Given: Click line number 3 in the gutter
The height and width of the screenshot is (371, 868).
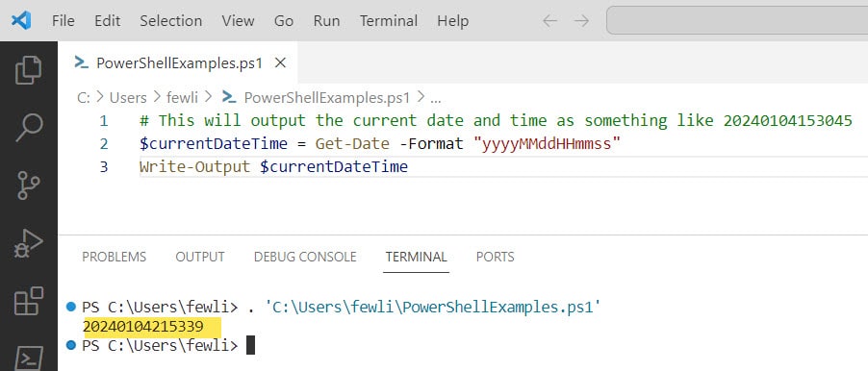Looking at the screenshot, I should (x=104, y=167).
